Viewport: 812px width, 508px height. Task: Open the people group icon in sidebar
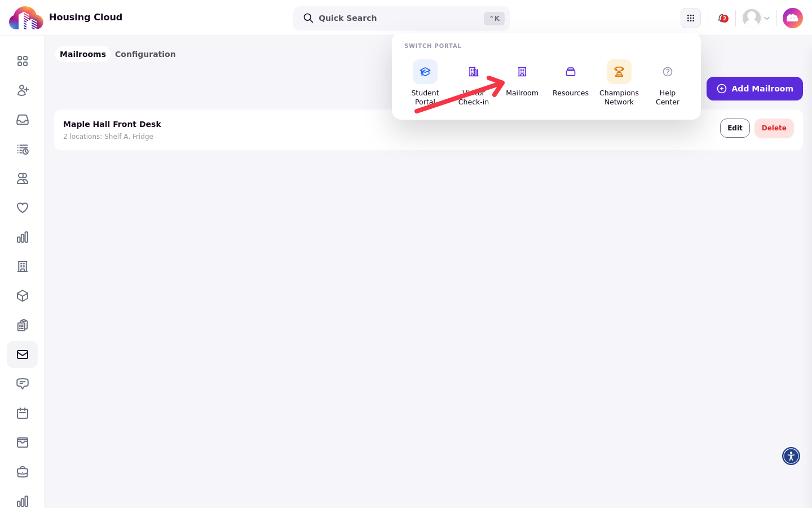pyautogui.click(x=23, y=178)
